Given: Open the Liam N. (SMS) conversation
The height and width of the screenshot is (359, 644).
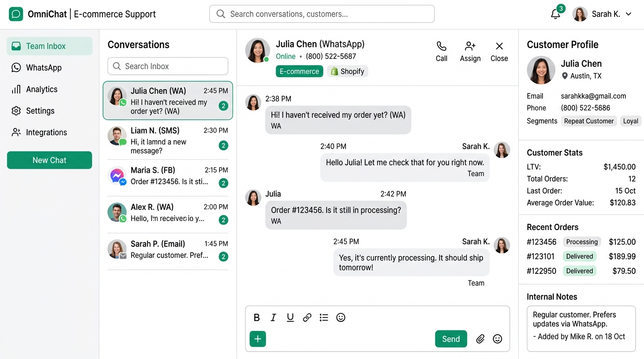Looking at the screenshot, I should click(x=168, y=140).
